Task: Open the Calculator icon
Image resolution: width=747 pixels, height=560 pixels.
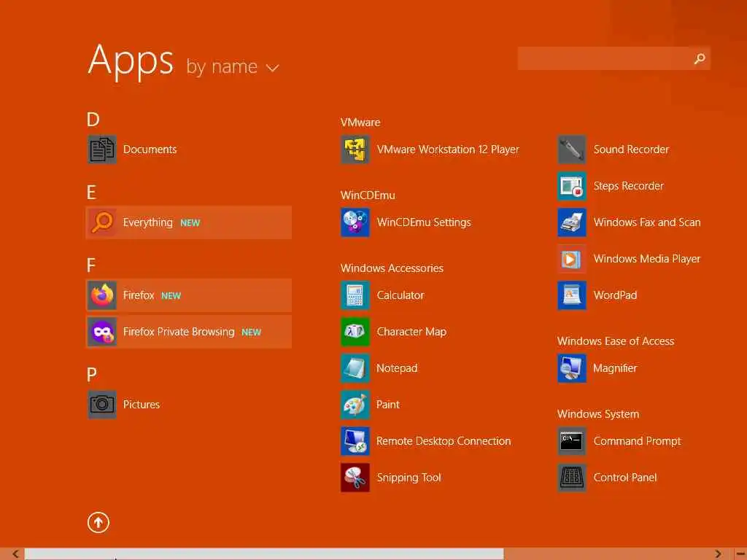Action: 355,295
